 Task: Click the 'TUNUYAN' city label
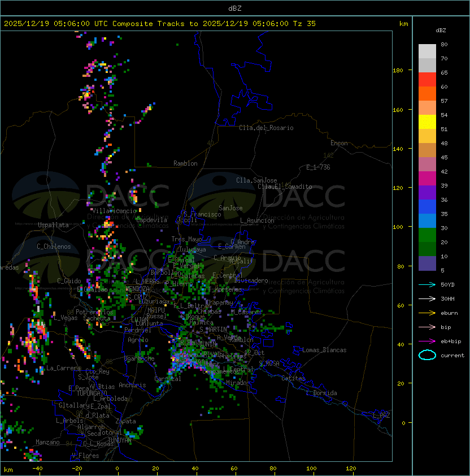tap(120, 440)
